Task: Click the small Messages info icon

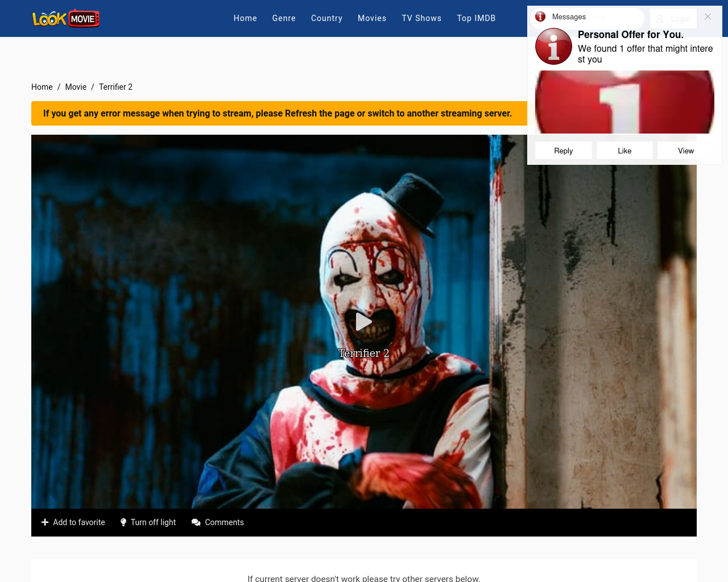Action: pos(540,16)
